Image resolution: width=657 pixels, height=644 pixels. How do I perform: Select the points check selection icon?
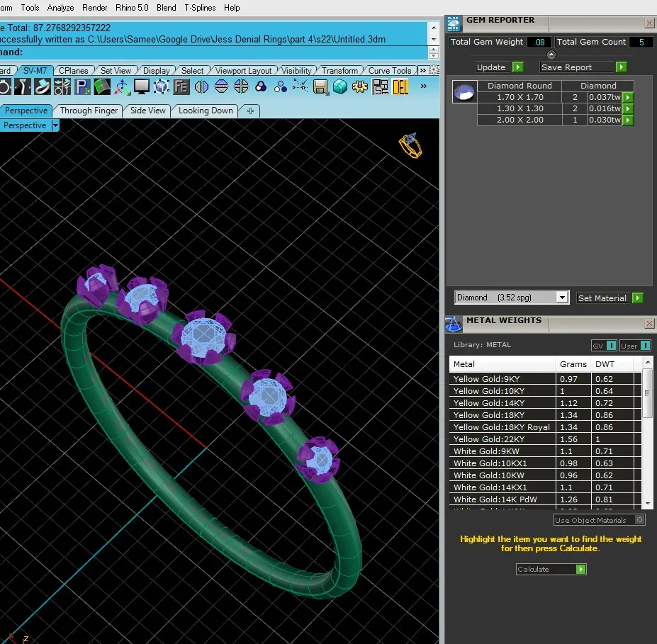300,86
